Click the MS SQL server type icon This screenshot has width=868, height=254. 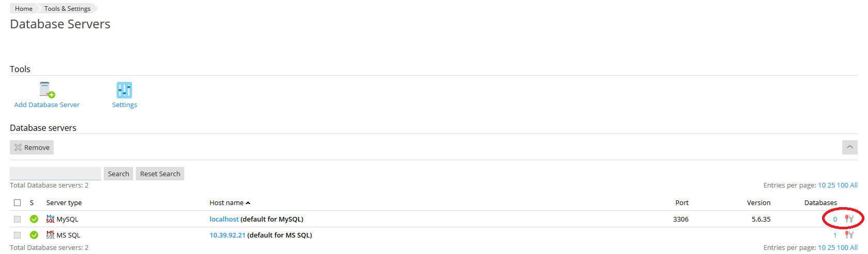click(50, 235)
